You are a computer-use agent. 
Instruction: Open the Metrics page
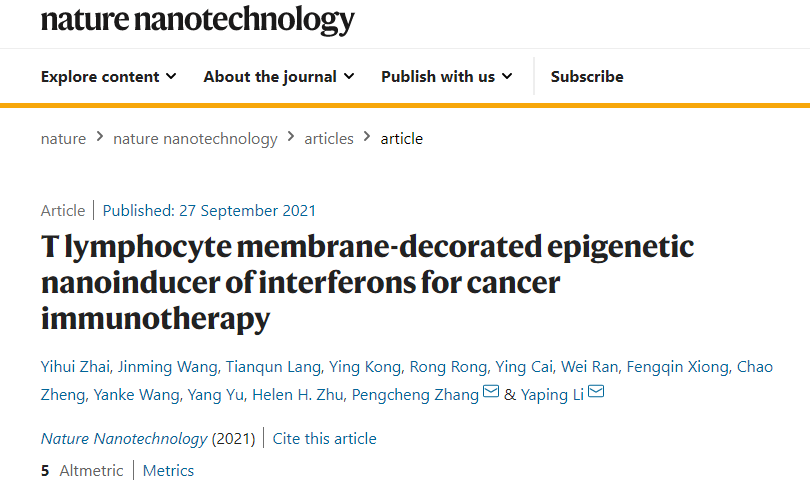point(168,470)
